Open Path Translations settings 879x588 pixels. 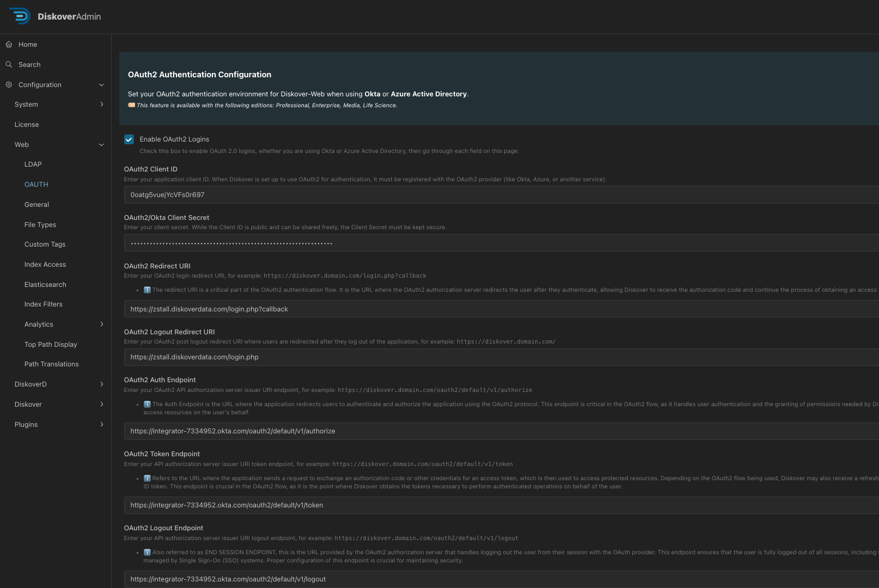coord(52,364)
